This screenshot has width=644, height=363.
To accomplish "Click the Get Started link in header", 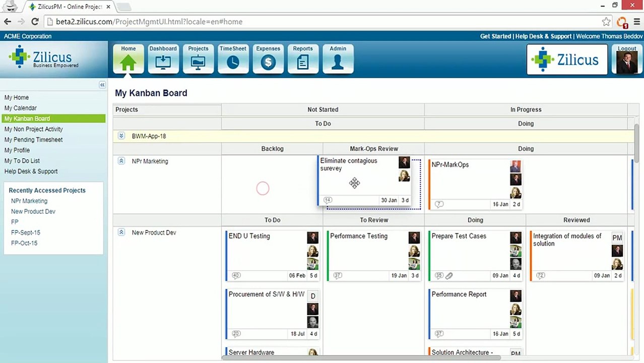I will click(x=495, y=36).
